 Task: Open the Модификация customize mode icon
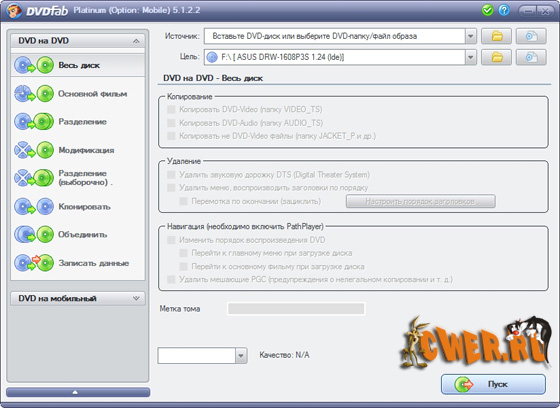click(34, 150)
